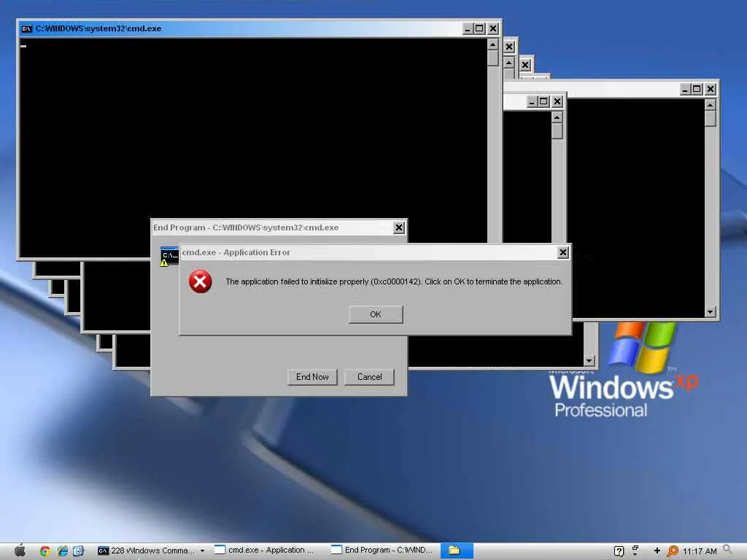Click the red error icon in the dialog
Screen dimensions: 747x560
click(200, 281)
